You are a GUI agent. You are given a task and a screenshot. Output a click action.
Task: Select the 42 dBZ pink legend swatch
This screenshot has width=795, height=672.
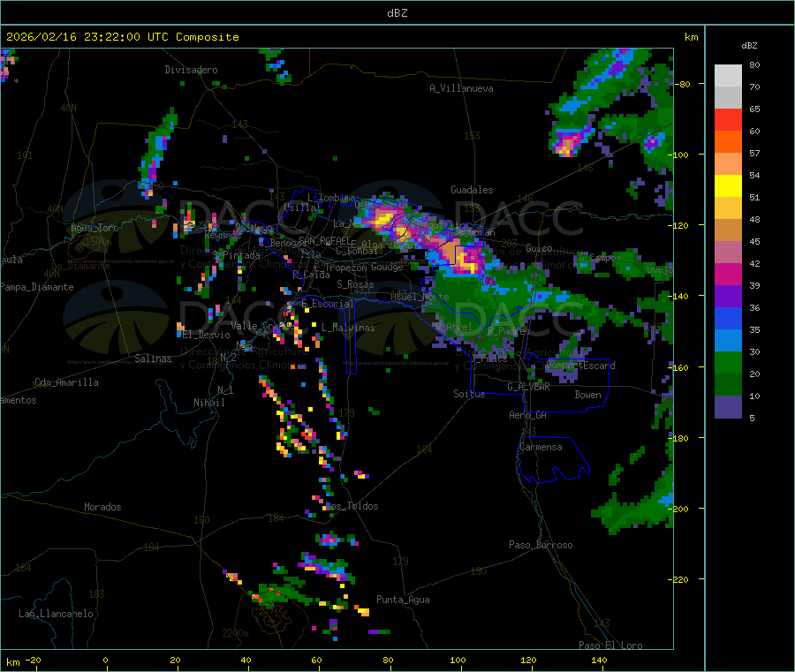coord(728,253)
